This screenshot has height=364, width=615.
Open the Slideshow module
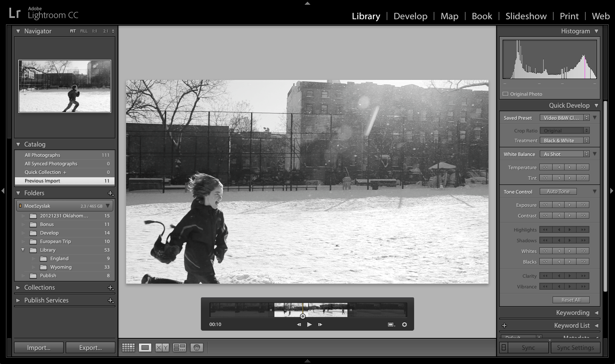point(526,16)
